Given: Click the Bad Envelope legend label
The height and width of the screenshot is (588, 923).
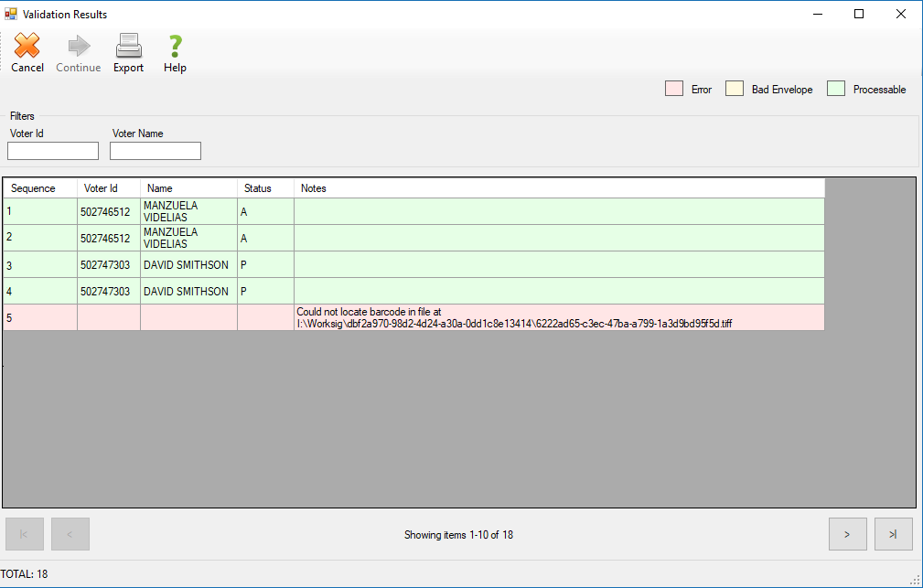Looking at the screenshot, I should [x=782, y=90].
